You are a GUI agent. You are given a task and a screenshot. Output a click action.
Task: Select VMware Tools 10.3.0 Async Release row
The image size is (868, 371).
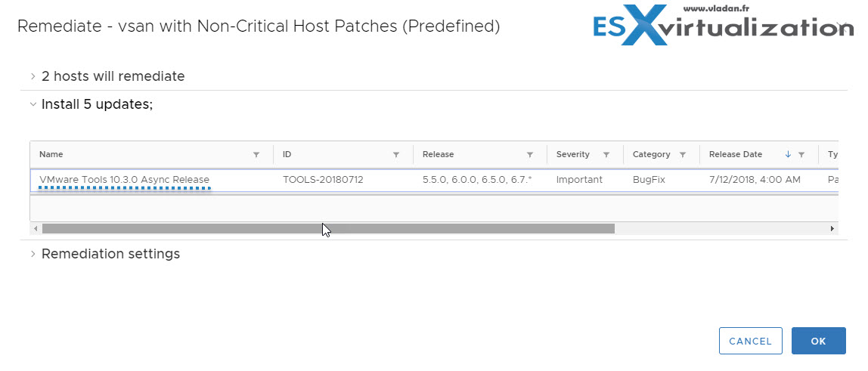(x=434, y=181)
